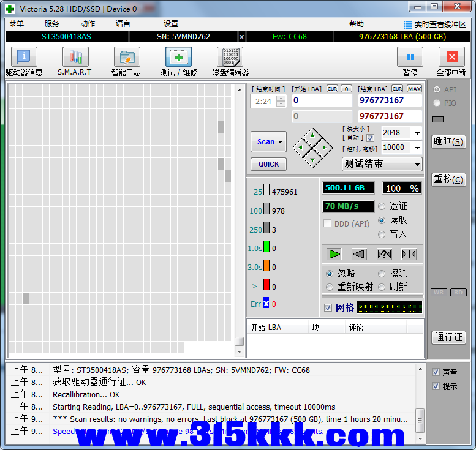Select the Verify (验证) radio button
Screen dimensions: 476x450
pyautogui.click(x=382, y=206)
